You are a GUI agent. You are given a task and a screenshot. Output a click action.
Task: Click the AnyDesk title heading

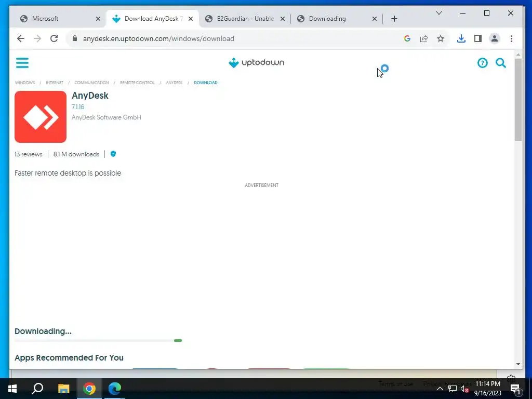pos(90,96)
